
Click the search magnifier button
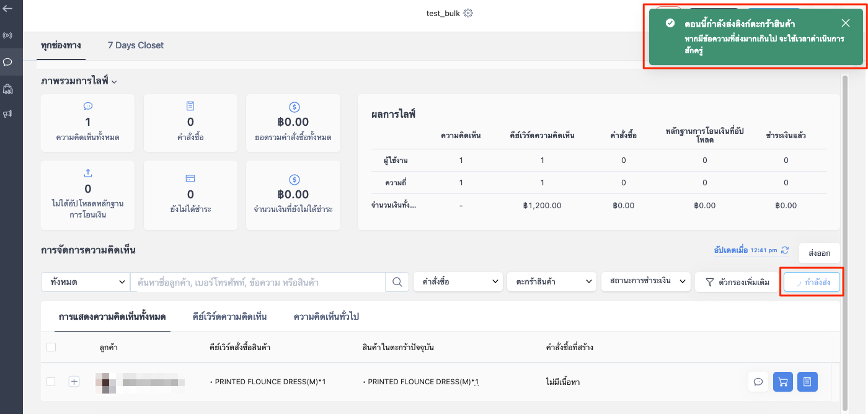point(397,282)
